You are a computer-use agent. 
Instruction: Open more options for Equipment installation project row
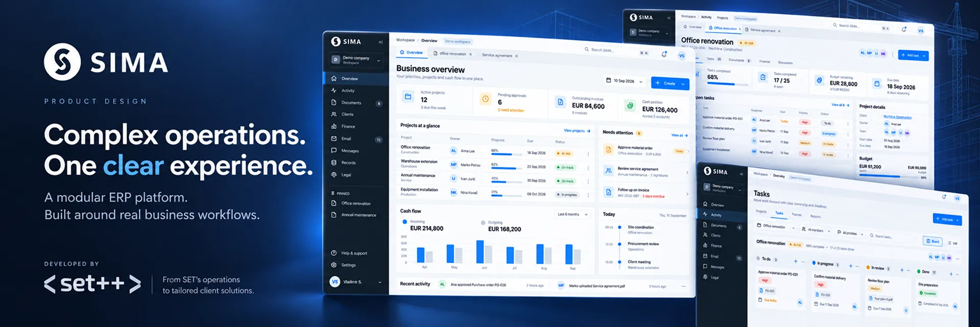pyautogui.click(x=588, y=195)
